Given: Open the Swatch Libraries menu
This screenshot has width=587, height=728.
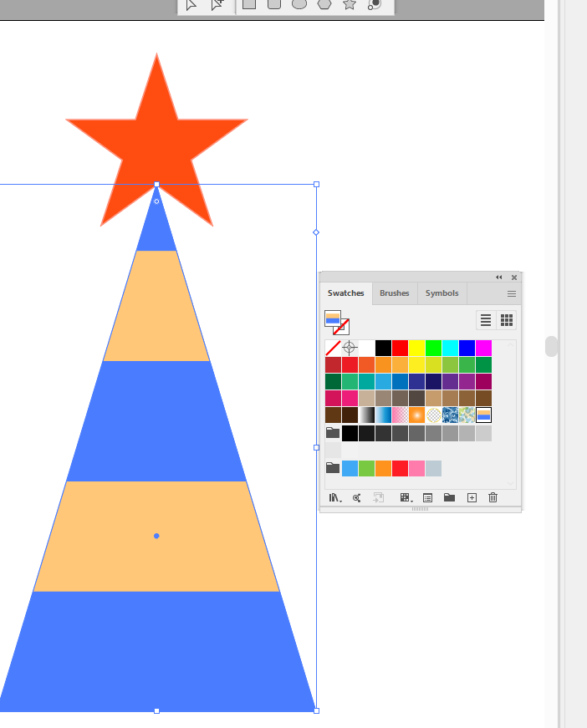Looking at the screenshot, I should coord(334,497).
